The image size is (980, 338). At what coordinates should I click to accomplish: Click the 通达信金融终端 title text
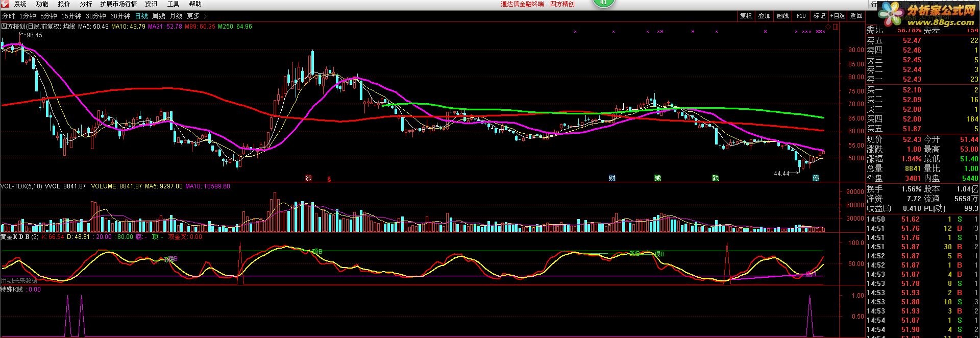point(522,4)
